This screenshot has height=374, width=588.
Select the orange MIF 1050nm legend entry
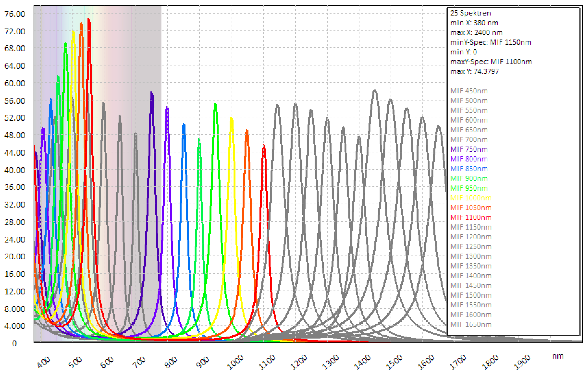[471, 208]
